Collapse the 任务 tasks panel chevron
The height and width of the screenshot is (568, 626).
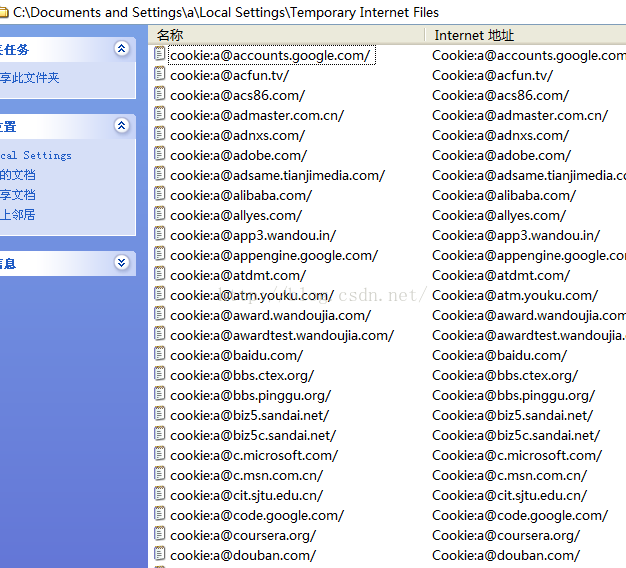tap(122, 49)
